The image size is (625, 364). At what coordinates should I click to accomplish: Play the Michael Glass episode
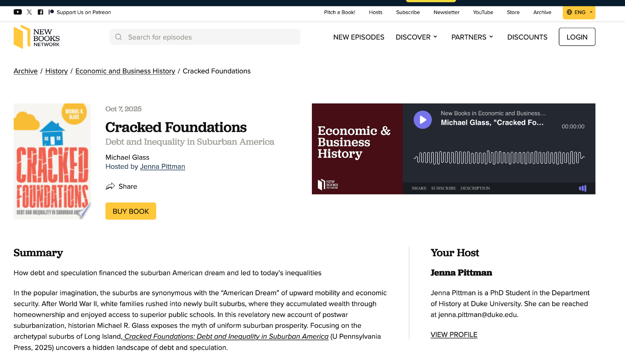(x=422, y=120)
